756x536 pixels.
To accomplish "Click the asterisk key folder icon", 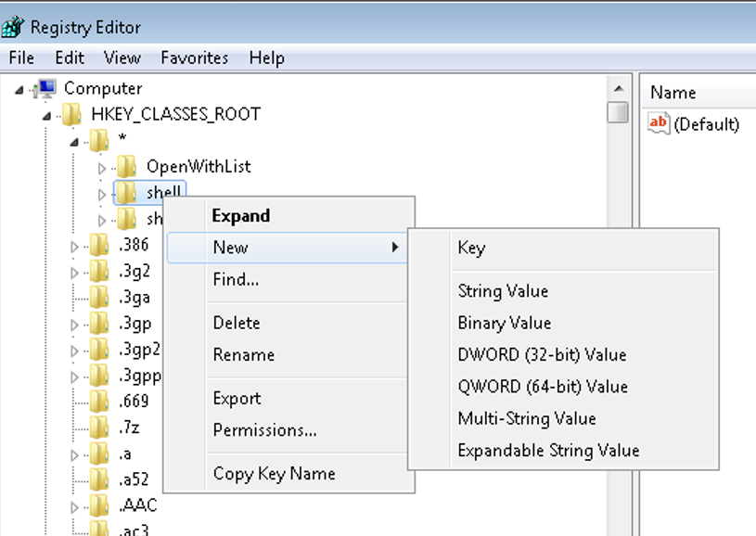I will [x=99, y=141].
